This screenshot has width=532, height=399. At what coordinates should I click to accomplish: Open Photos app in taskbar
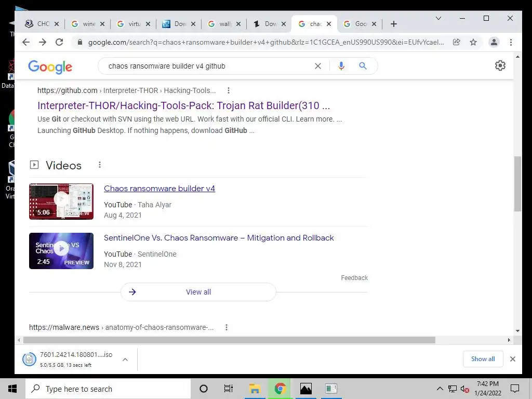pyautogui.click(x=305, y=389)
